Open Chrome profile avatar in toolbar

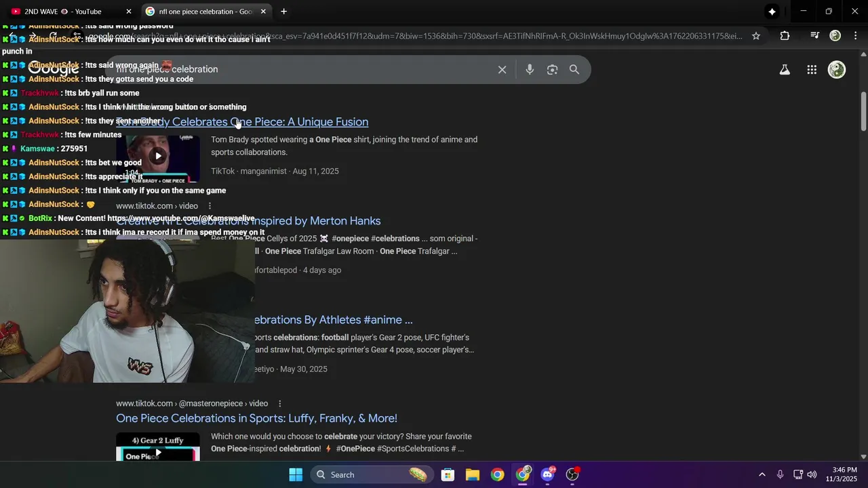[x=835, y=36]
